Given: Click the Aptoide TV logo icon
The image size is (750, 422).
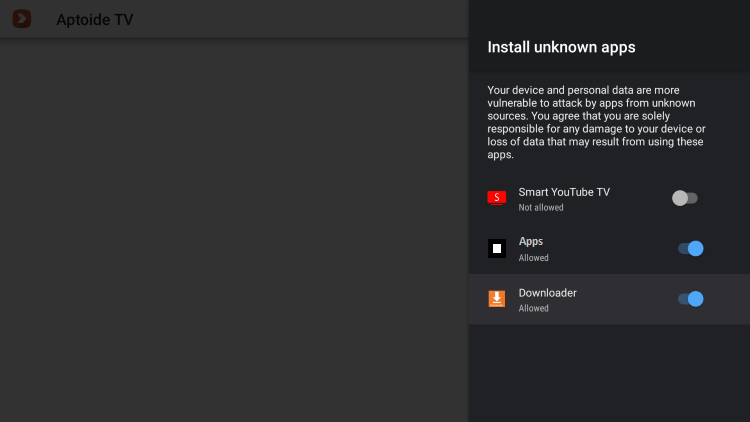Looking at the screenshot, I should [x=22, y=19].
